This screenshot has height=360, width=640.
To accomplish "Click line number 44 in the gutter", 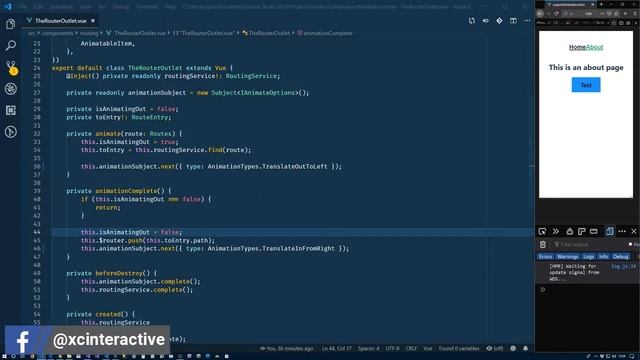I will point(37,232).
